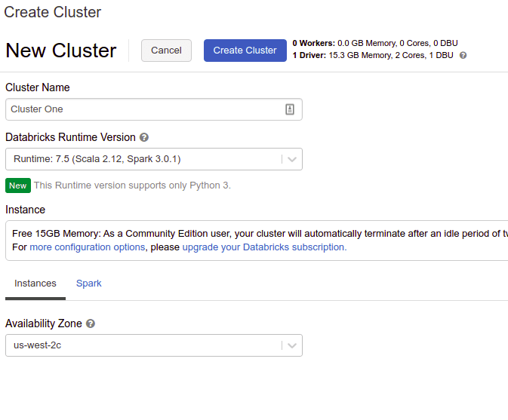
Task: Click the green New badge
Action: (18, 185)
